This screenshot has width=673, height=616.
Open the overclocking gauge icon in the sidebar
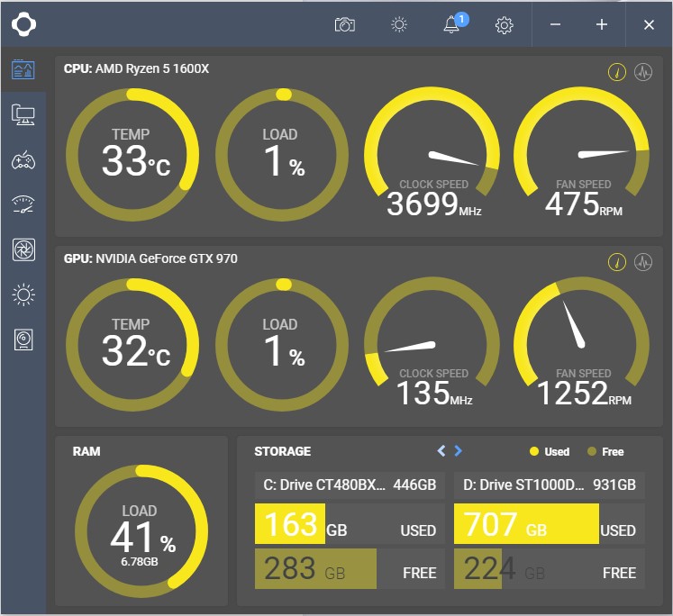coord(23,204)
